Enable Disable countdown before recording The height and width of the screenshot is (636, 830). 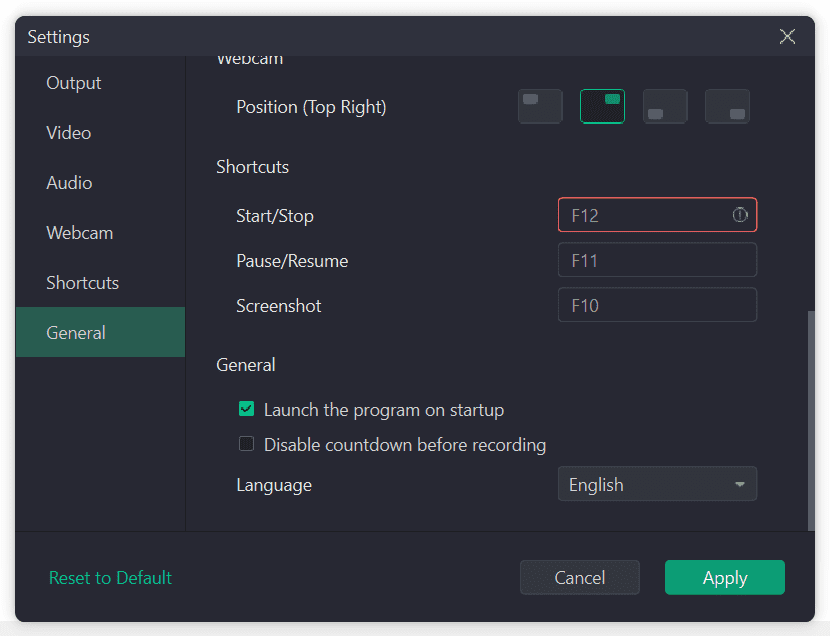(246, 444)
